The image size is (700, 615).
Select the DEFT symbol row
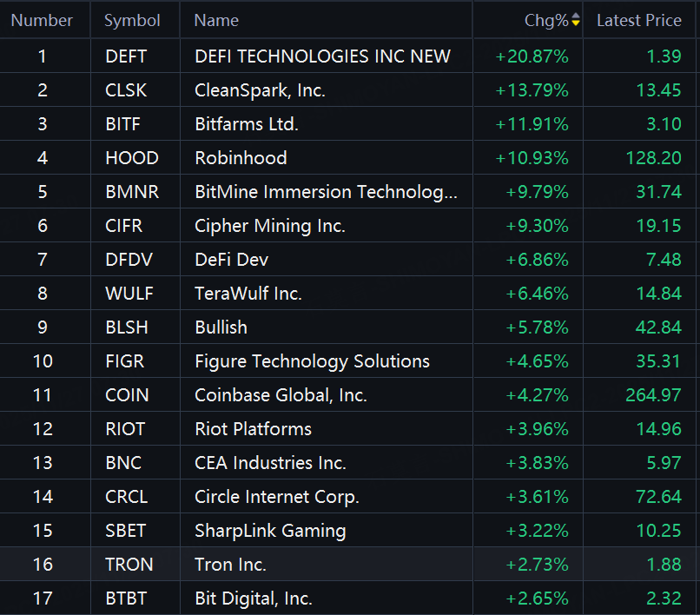pos(350,56)
